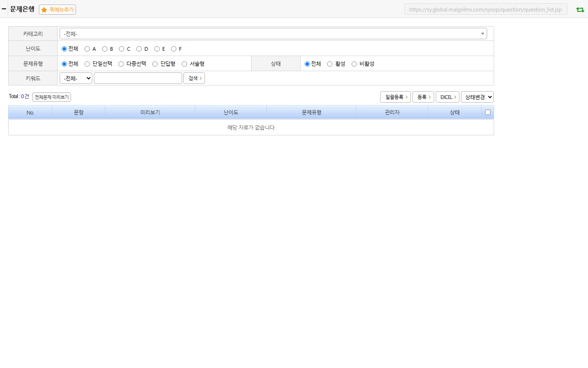Click the 문제유형 column header

tap(312, 112)
